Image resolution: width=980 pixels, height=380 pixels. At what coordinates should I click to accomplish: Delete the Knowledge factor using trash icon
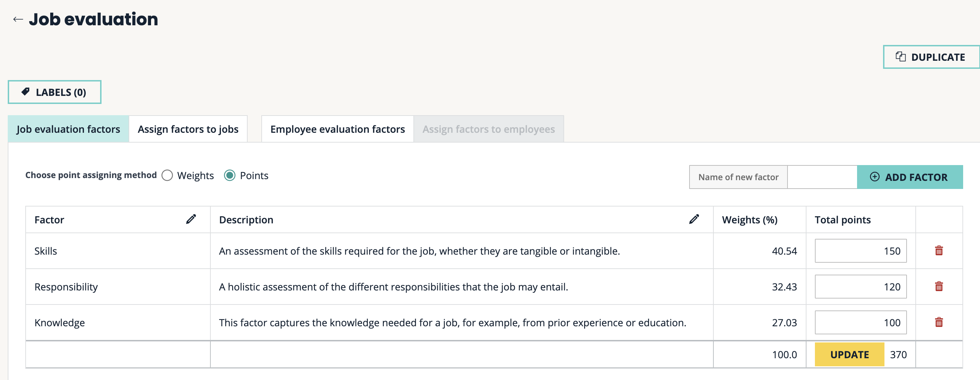click(x=939, y=322)
